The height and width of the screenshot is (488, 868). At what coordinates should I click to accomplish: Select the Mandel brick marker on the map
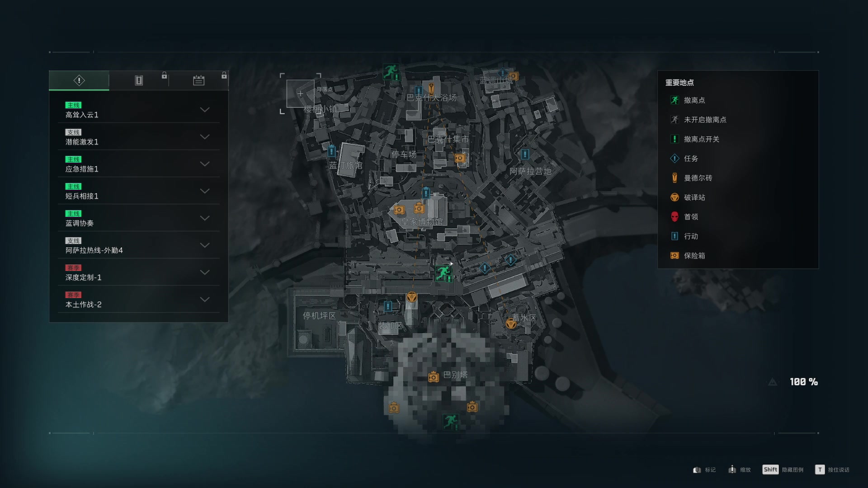431,88
